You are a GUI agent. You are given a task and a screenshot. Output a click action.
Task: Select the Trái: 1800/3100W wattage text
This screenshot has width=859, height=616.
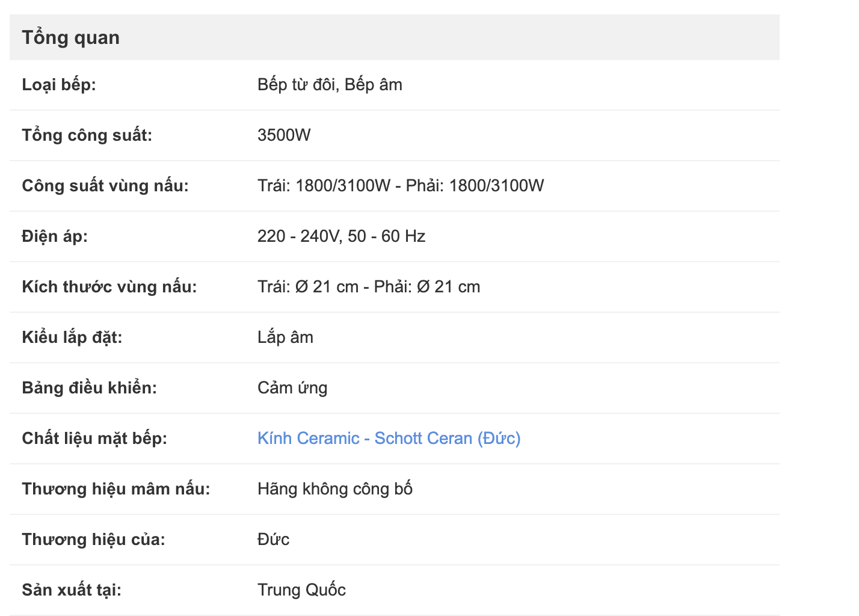(324, 186)
